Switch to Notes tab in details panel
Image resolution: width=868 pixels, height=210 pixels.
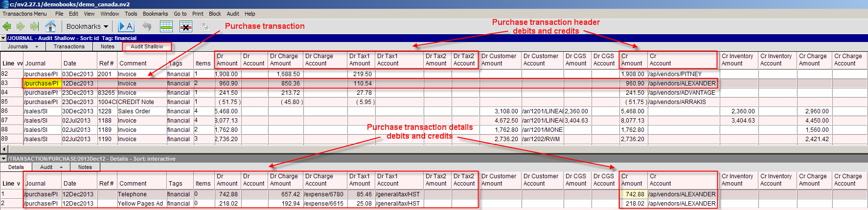click(x=85, y=167)
